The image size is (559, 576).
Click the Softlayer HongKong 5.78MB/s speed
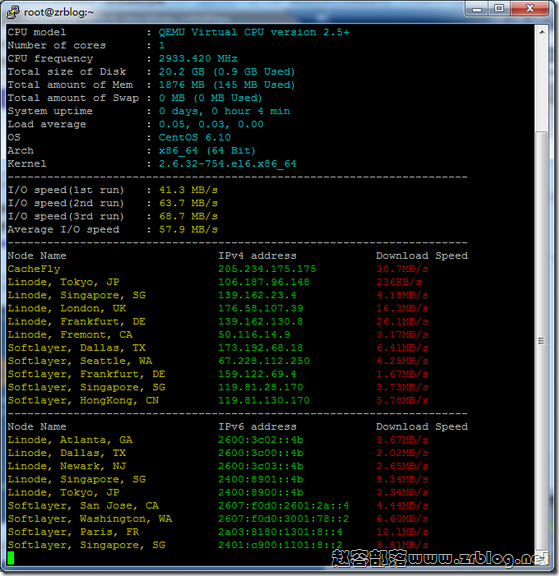(402, 400)
